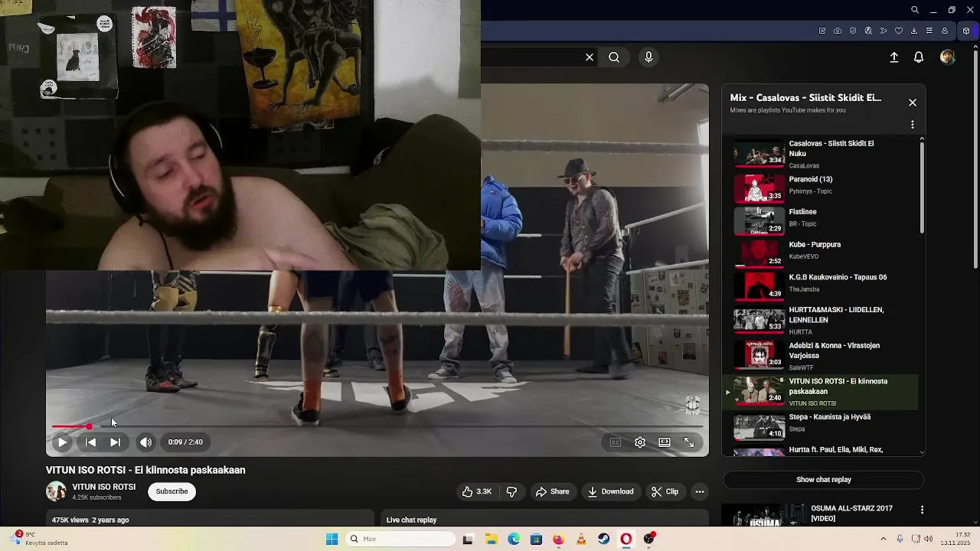Toggle subtitles with the CC button
980x551 pixels.
[x=615, y=442]
